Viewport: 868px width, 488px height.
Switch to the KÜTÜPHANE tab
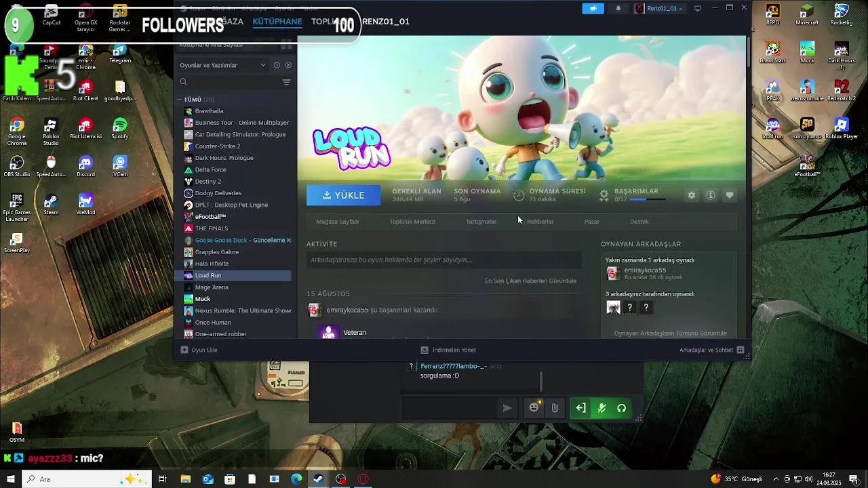click(x=277, y=22)
